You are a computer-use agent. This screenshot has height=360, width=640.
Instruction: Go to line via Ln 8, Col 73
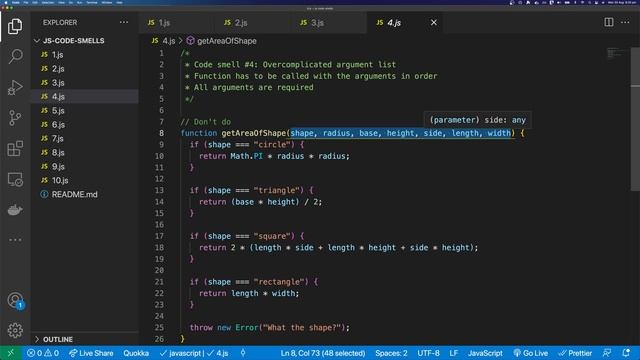point(322,353)
